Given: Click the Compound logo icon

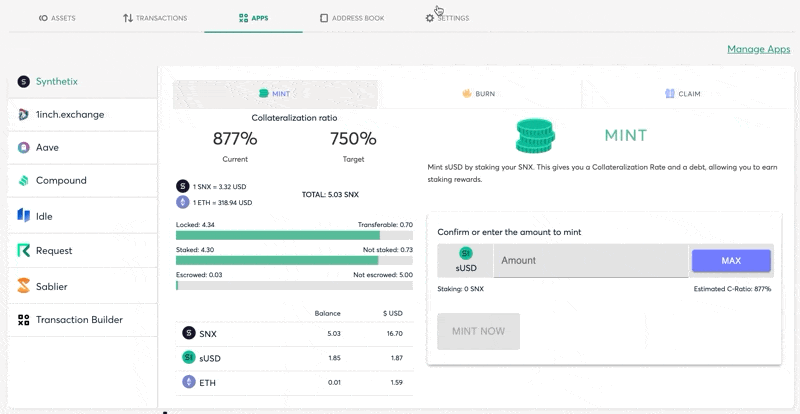Looking at the screenshot, I should (23, 181).
